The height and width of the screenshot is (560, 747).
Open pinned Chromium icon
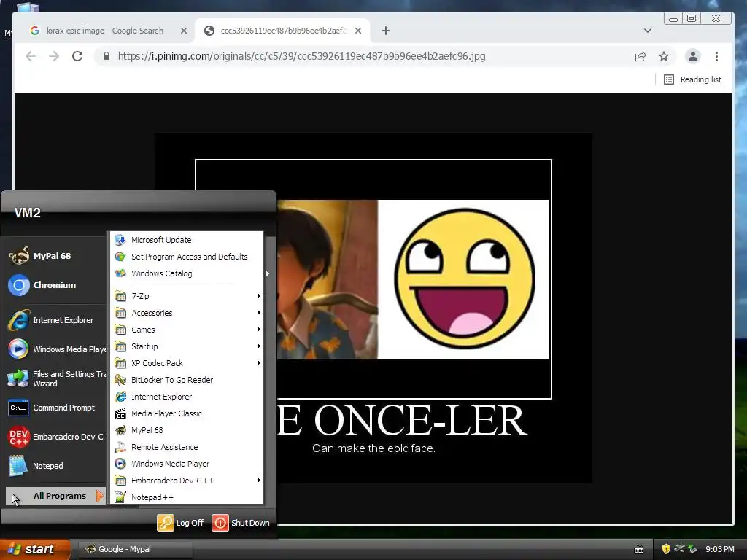pos(19,285)
